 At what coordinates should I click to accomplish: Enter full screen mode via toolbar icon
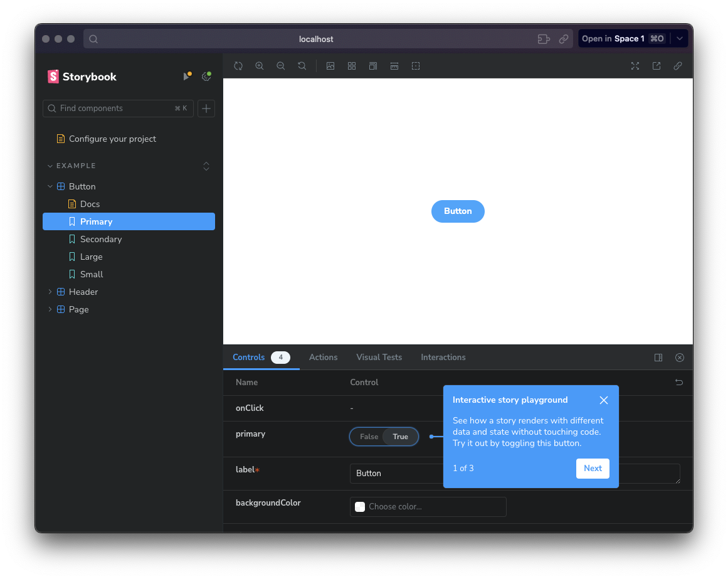(635, 66)
